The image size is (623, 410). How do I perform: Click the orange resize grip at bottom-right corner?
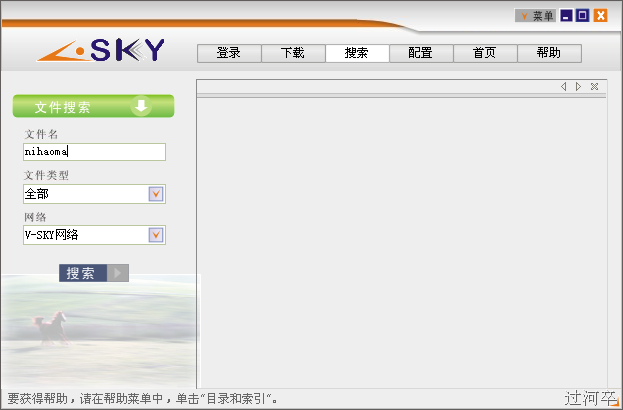point(615,404)
